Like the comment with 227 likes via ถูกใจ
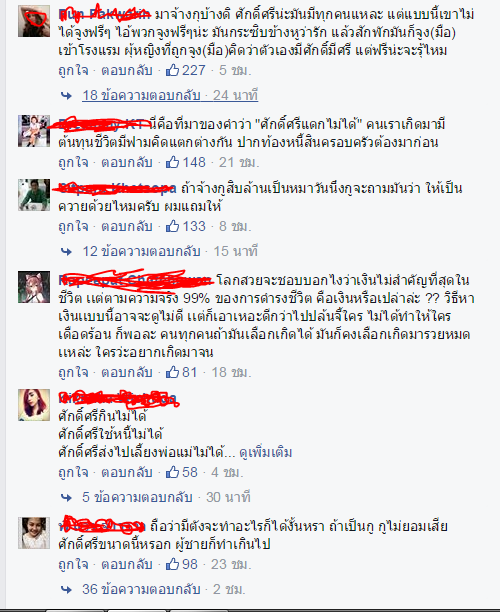 (73, 70)
